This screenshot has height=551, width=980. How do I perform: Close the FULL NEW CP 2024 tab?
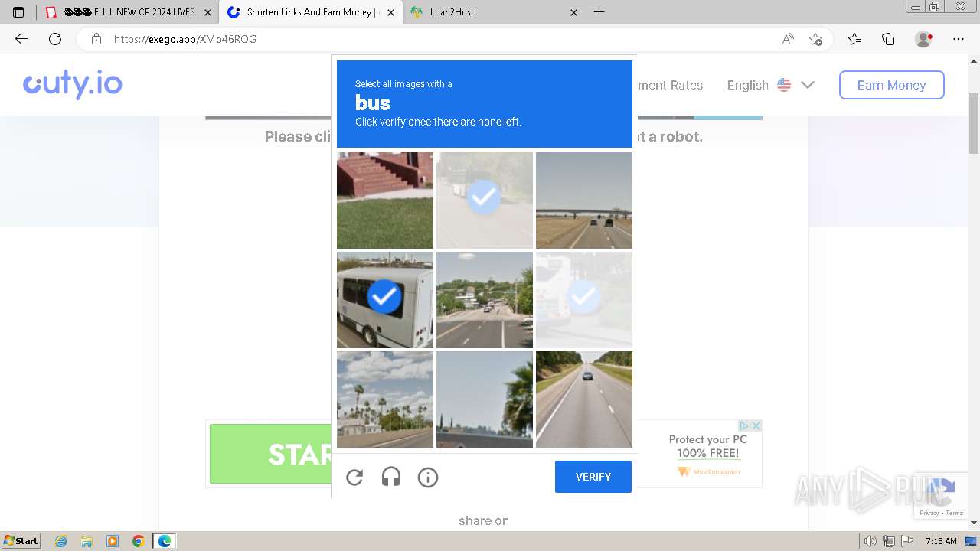[x=207, y=12]
